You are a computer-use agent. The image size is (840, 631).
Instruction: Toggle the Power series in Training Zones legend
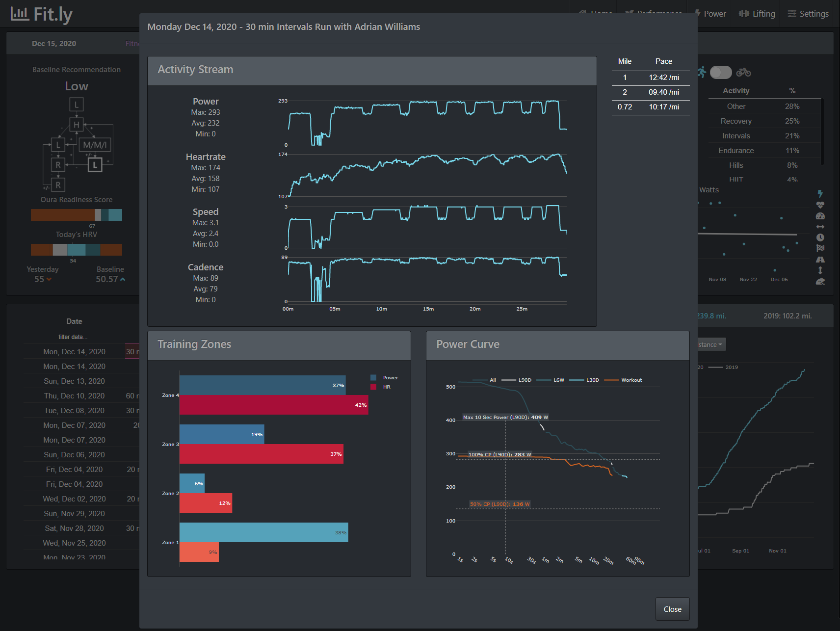pos(384,378)
